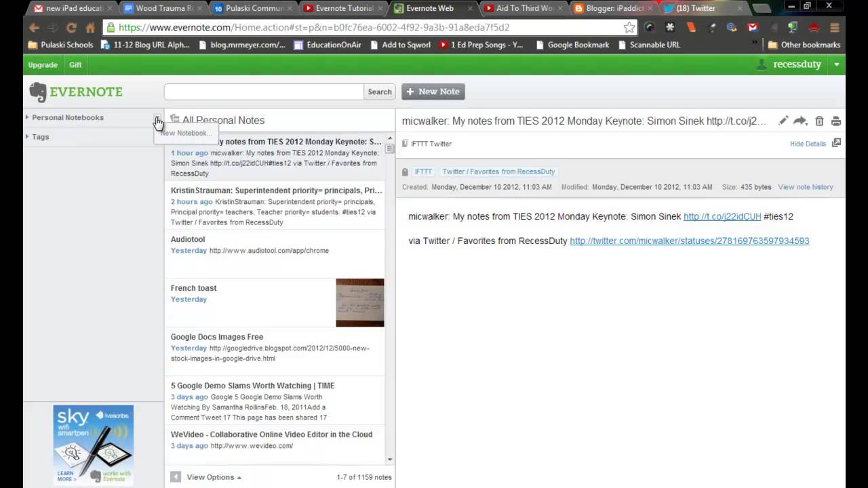Click the orange book extension icon
The height and width of the screenshot is (488, 868).
pyautogui.click(x=691, y=28)
